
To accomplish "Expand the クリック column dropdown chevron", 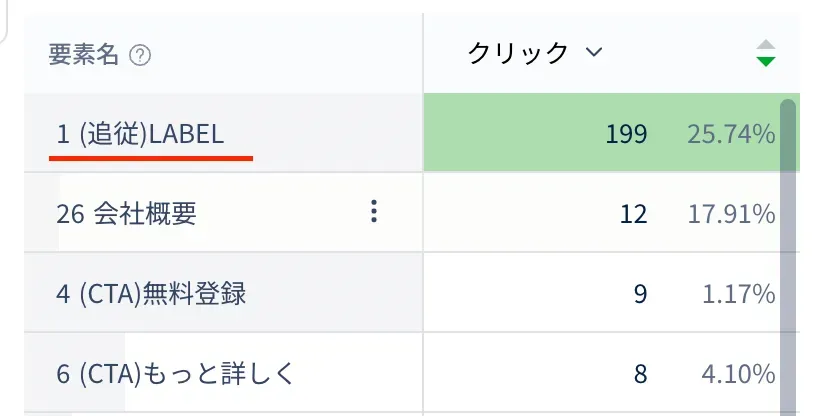I will (594, 52).
